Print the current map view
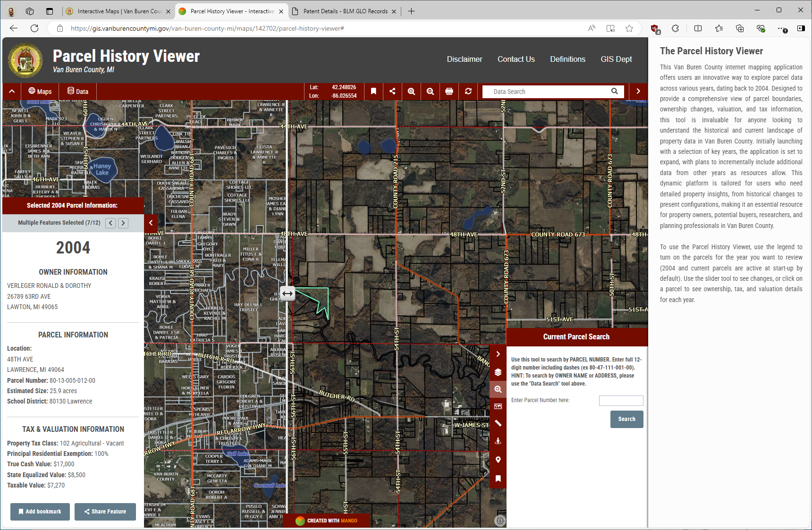This screenshot has height=530, width=812. (x=449, y=92)
